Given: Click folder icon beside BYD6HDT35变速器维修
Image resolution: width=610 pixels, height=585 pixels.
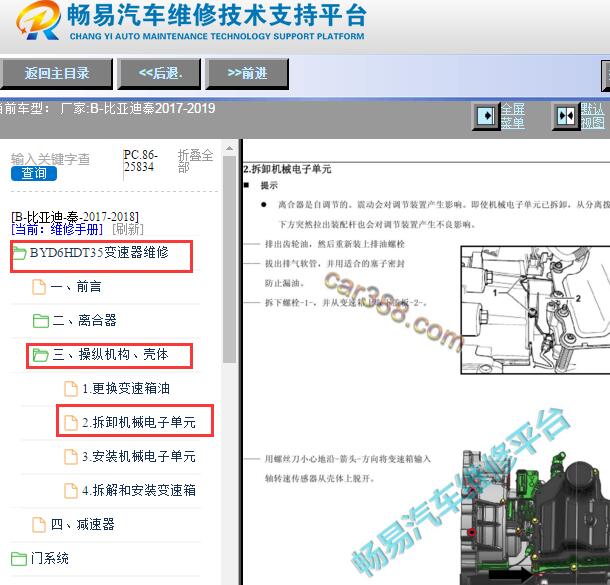Looking at the screenshot, I should pyautogui.click(x=19, y=253).
